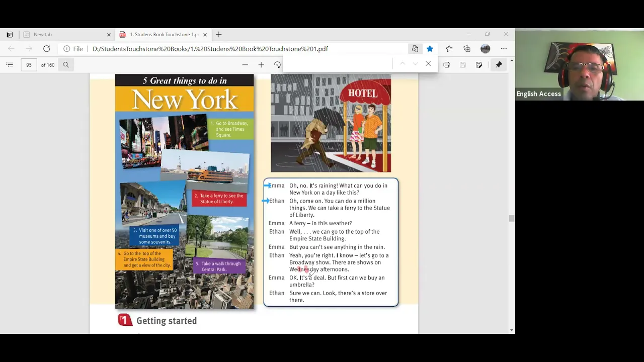Open Settings and more ellipsis menu
Viewport: 644px width, 362px height.
[504, 49]
